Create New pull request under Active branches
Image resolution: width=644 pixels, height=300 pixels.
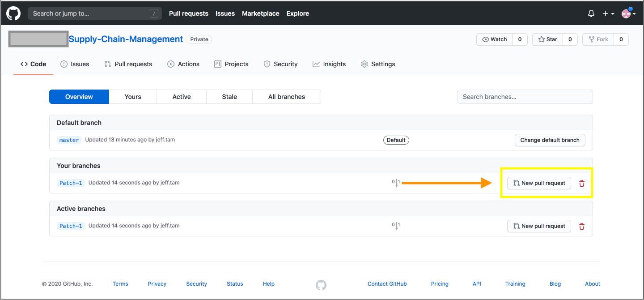click(539, 226)
